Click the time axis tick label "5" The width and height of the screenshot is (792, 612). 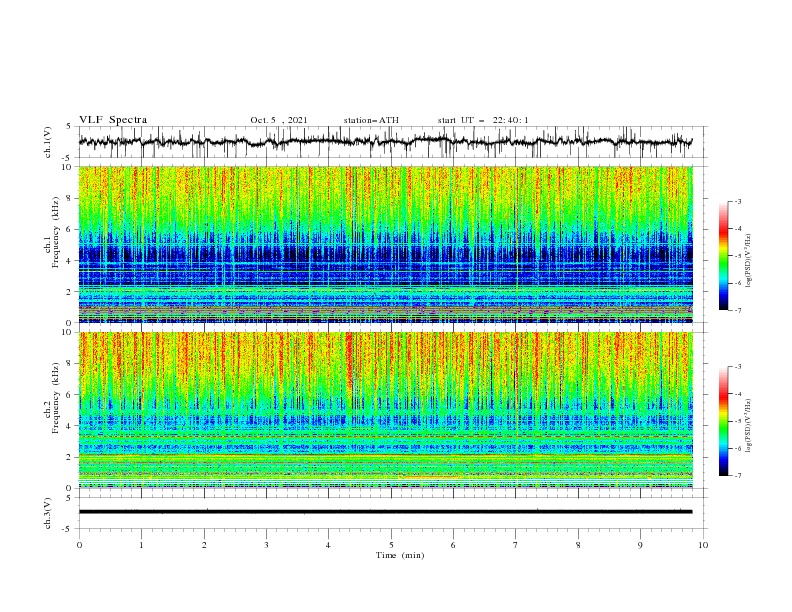(391, 545)
